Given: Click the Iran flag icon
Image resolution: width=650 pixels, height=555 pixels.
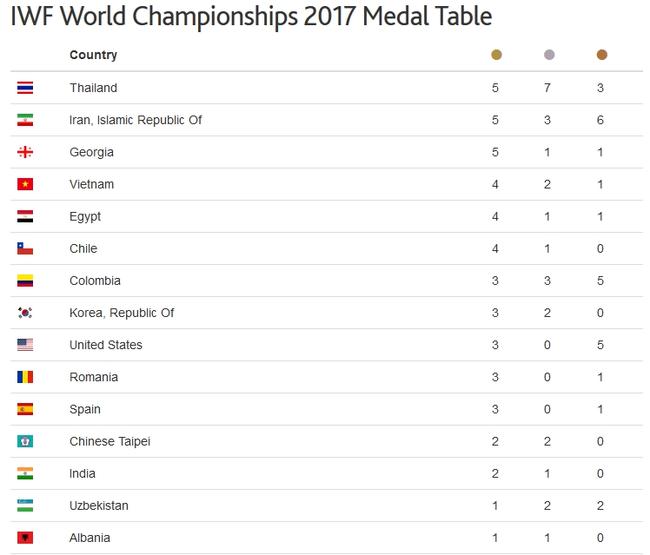Looking at the screenshot, I should [x=25, y=120].
